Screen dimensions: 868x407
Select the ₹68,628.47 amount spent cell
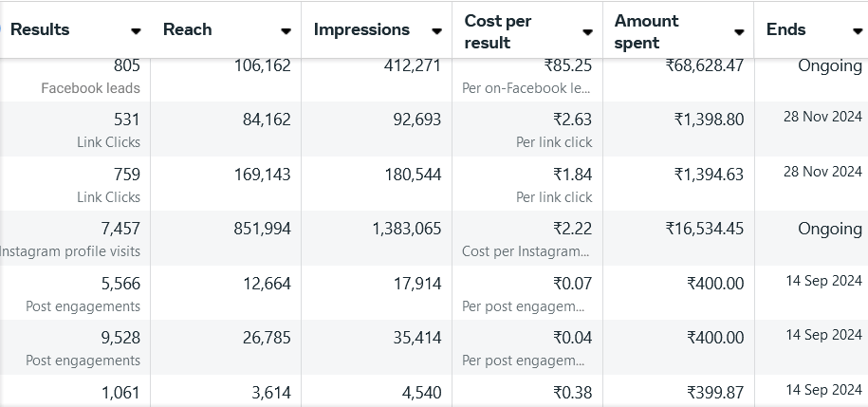[704, 66]
